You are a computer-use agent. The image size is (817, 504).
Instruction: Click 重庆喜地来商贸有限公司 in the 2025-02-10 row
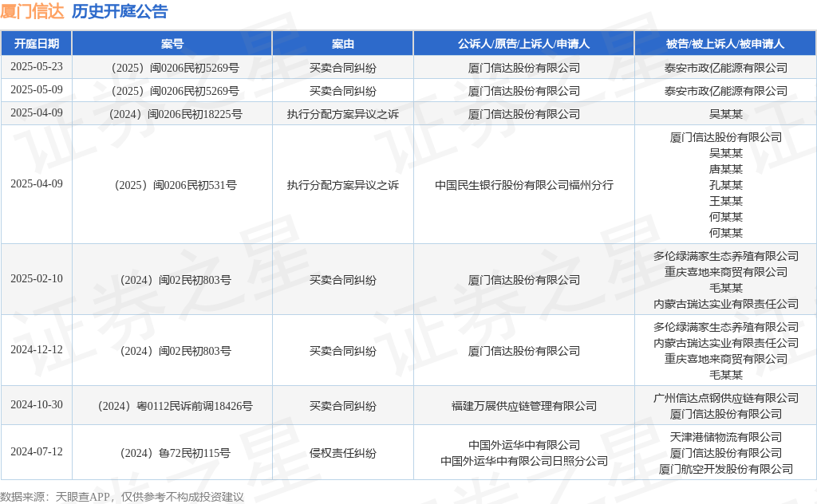tap(725, 272)
